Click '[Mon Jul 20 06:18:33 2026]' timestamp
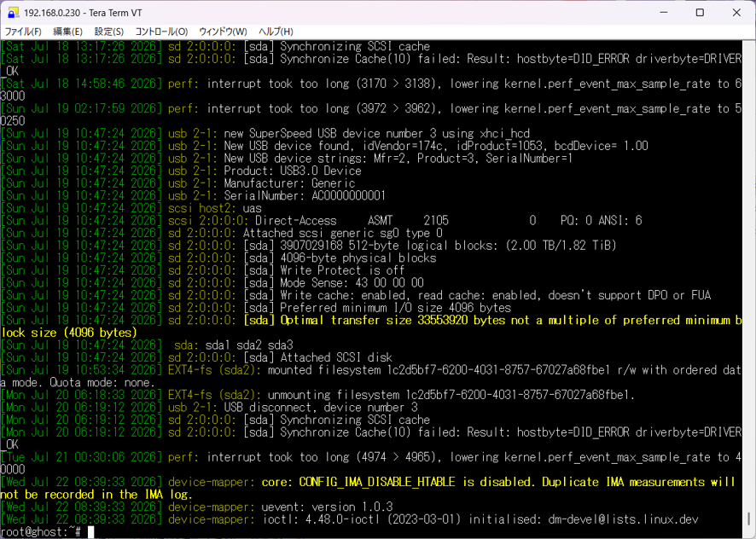756x539 pixels. 81,396
